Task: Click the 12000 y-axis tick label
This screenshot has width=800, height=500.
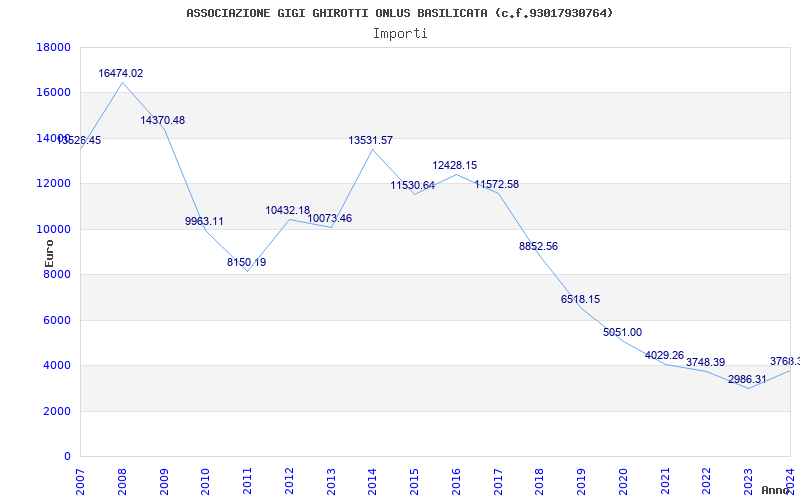Action: tap(54, 184)
